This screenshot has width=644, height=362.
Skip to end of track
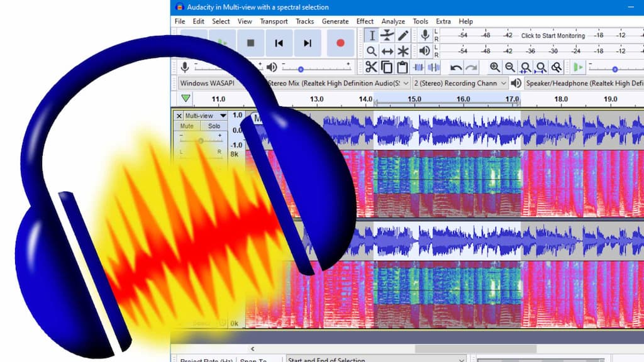[307, 43]
